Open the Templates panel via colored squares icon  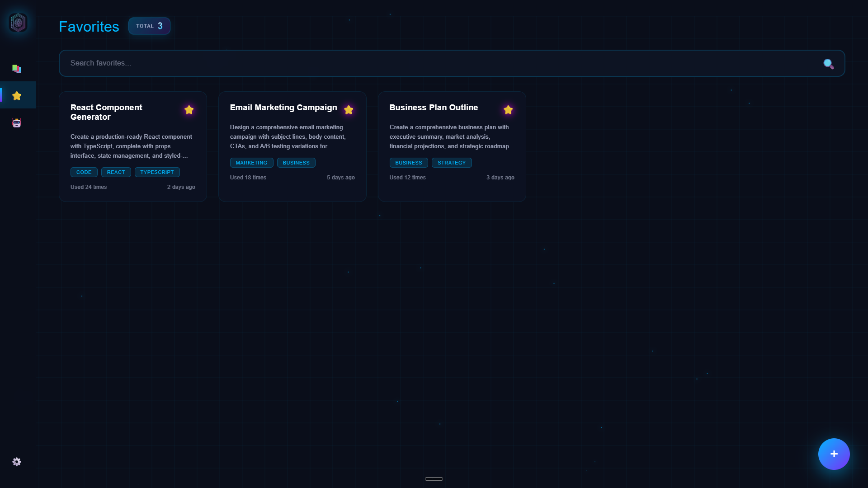coord(17,69)
